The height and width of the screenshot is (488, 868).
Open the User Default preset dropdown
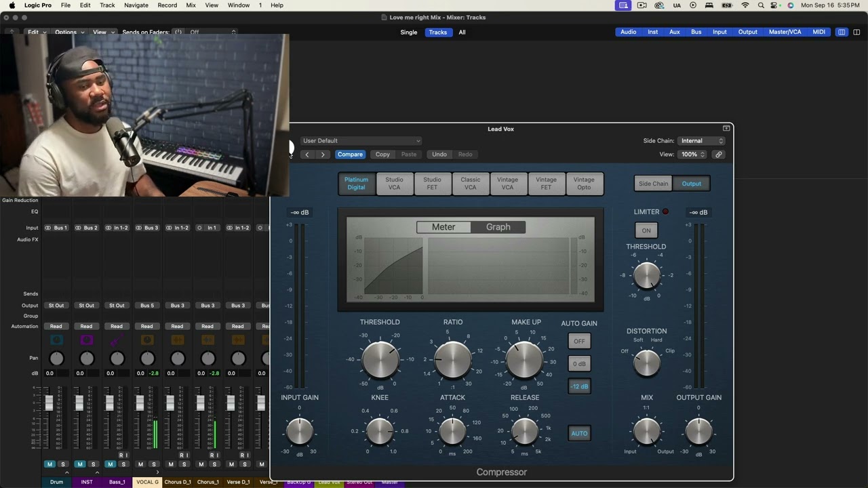(x=361, y=141)
